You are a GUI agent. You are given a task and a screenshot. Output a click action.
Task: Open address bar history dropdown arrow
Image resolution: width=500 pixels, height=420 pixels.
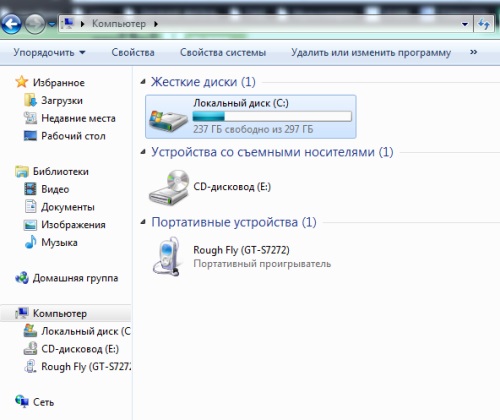[464, 24]
